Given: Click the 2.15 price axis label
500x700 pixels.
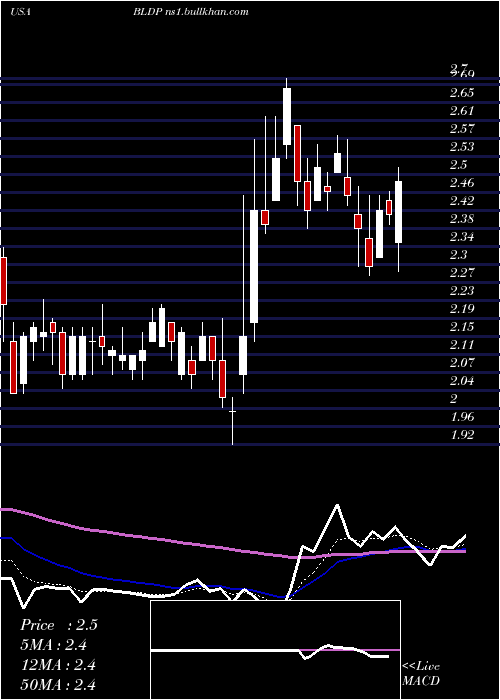Looking at the screenshot, I should 462,326.
